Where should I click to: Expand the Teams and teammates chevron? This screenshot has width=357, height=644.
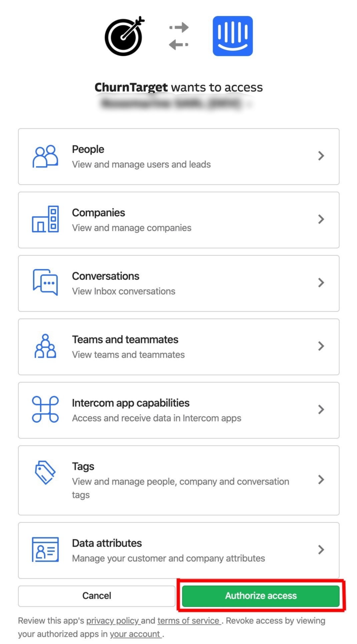(321, 346)
